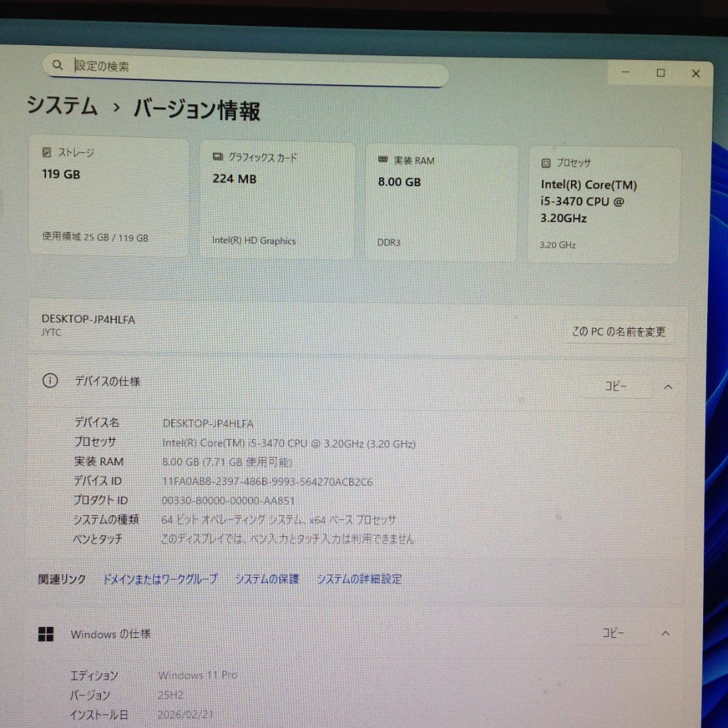Click the 関連リンク label
Viewport: 728px width, 728px height.
coord(62,579)
